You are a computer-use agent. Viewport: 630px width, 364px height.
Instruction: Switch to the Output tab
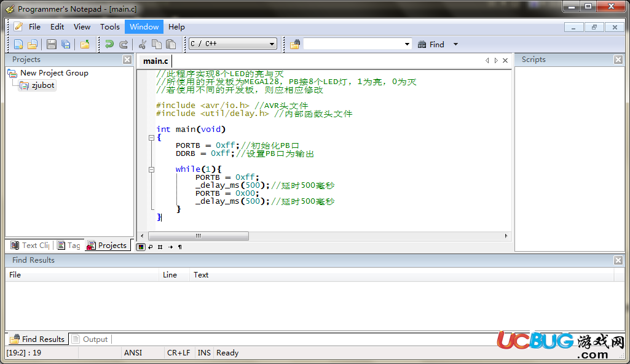tap(90, 339)
